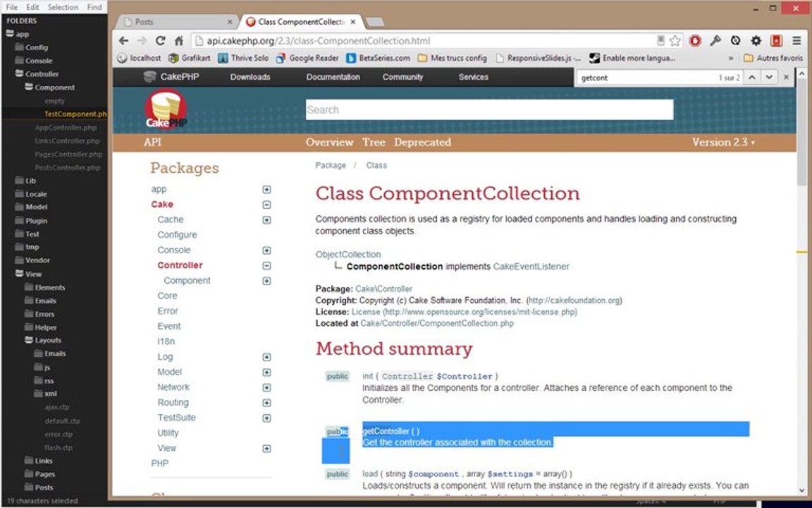Open the Documentation nav item
Image resolution: width=812 pixels, height=508 pixels.
[333, 77]
